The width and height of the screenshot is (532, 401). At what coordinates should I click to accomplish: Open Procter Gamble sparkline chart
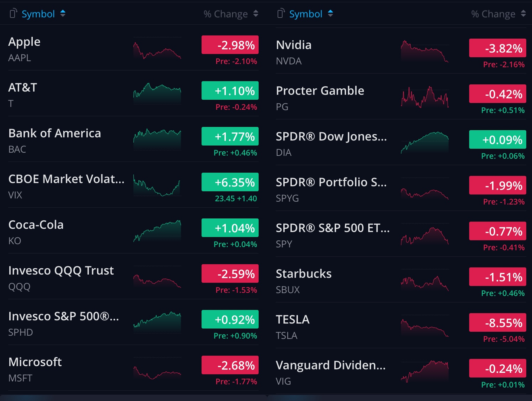(425, 97)
